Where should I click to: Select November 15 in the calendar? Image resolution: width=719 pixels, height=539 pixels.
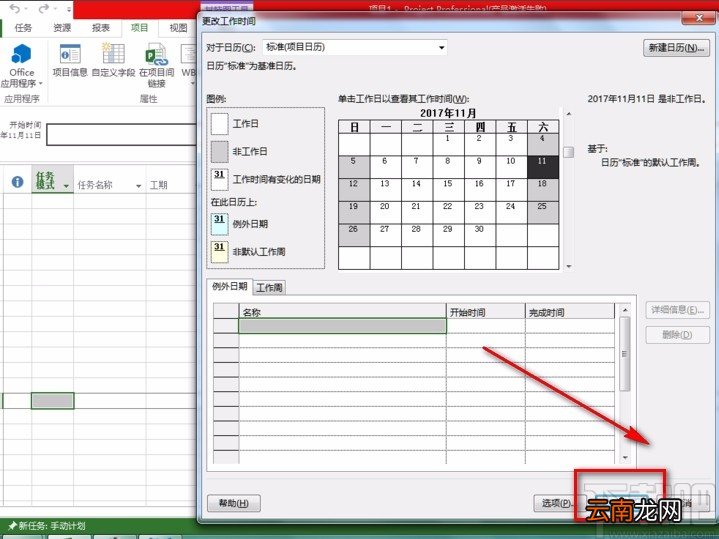click(x=448, y=189)
